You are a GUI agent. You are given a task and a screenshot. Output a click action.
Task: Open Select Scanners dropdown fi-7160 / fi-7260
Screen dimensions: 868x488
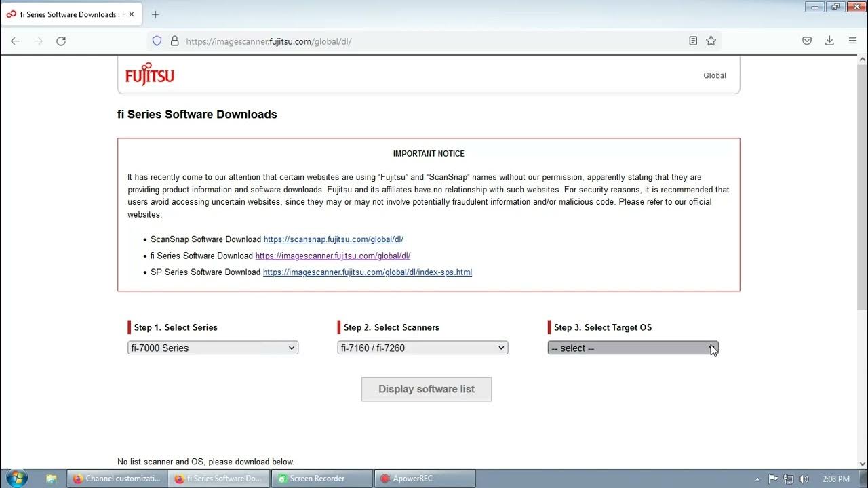[x=422, y=348]
